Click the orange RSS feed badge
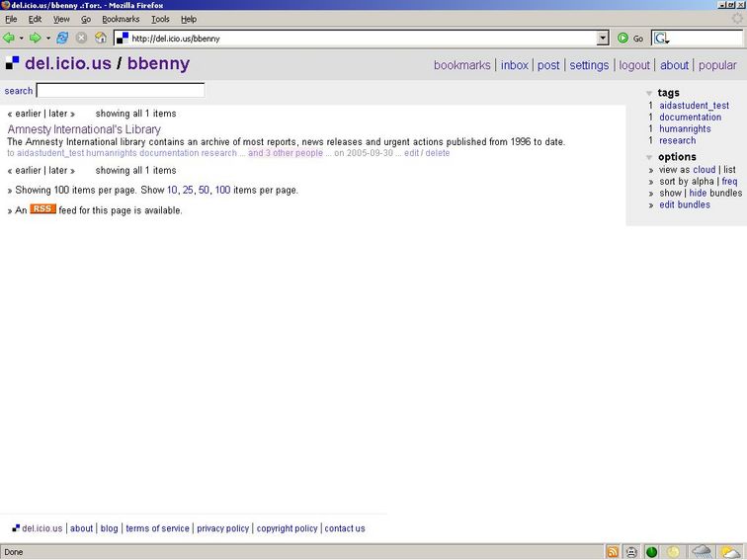This screenshot has width=747, height=560. pos(42,209)
